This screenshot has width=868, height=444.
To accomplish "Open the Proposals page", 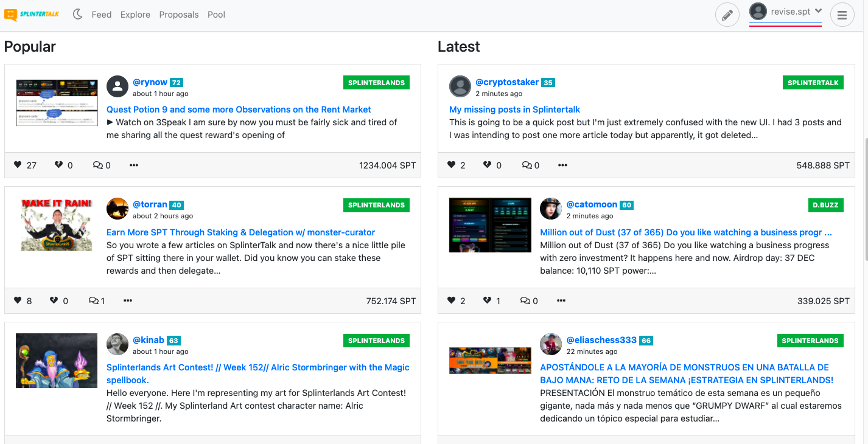I will pos(179,15).
